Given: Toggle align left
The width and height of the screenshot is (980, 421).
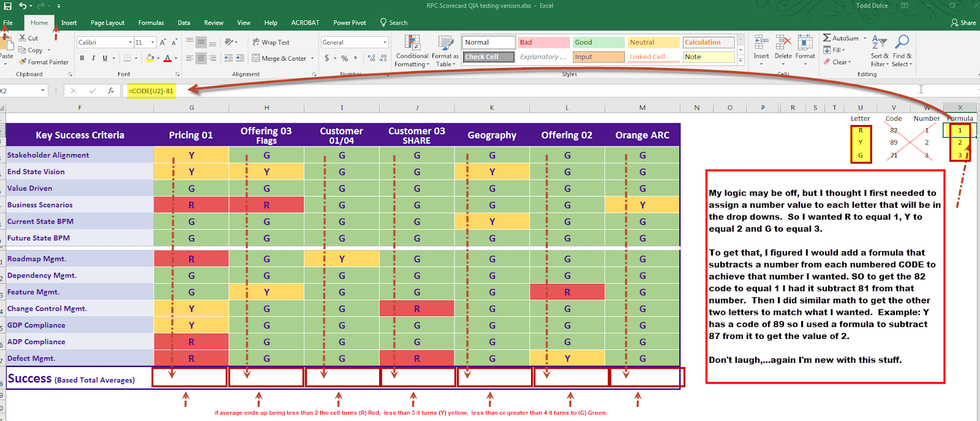Looking at the screenshot, I should coord(190,58).
